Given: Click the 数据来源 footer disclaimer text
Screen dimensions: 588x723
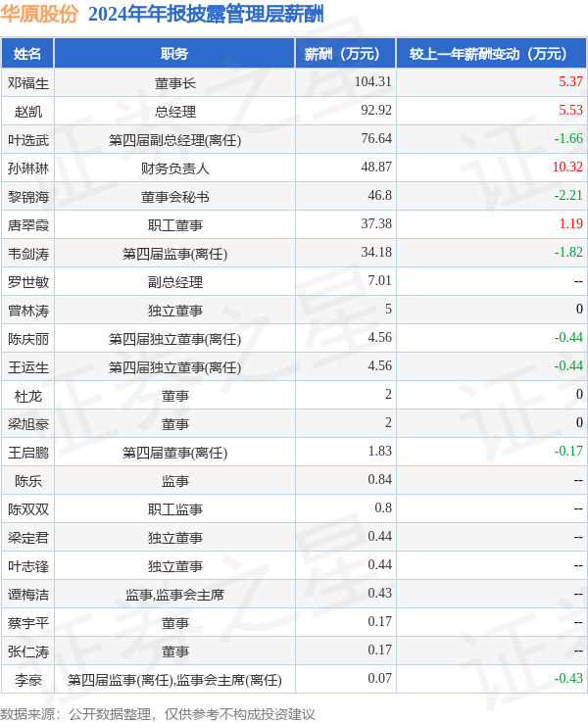Looking at the screenshot, I should [x=158, y=714].
